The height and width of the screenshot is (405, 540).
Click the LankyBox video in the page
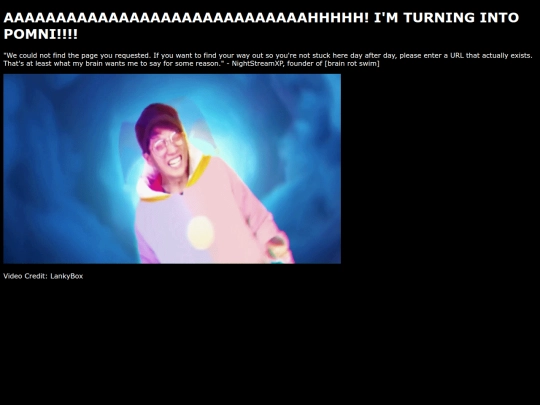[172, 169]
